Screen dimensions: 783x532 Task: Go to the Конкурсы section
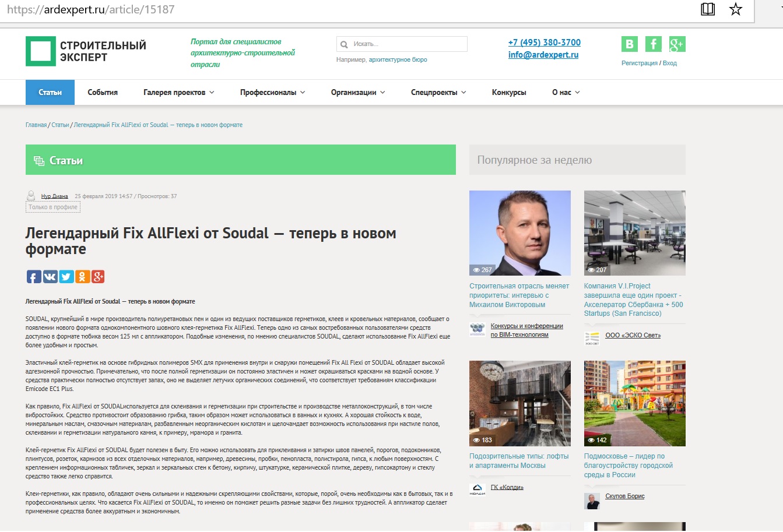(509, 93)
